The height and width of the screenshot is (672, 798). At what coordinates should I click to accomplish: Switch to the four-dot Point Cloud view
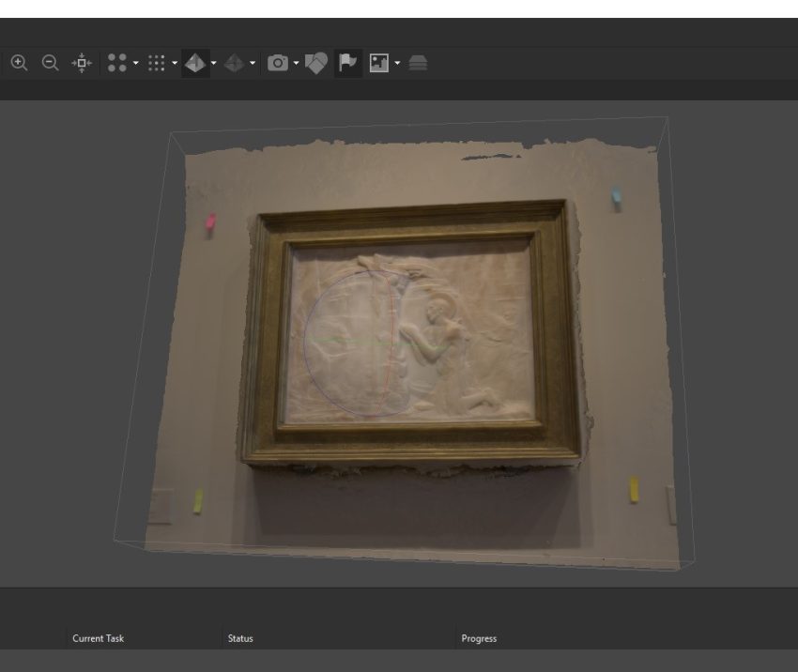pyautogui.click(x=117, y=63)
